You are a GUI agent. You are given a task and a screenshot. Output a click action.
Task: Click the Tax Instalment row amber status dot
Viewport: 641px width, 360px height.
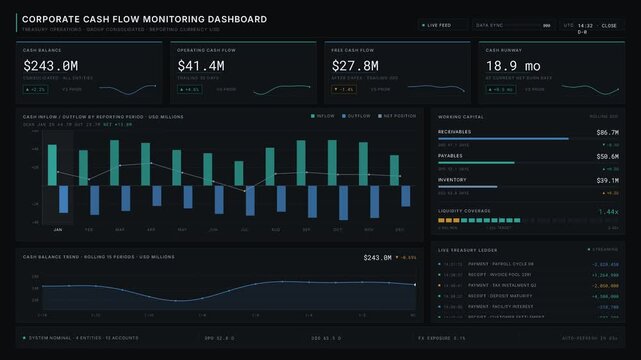point(439,286)
